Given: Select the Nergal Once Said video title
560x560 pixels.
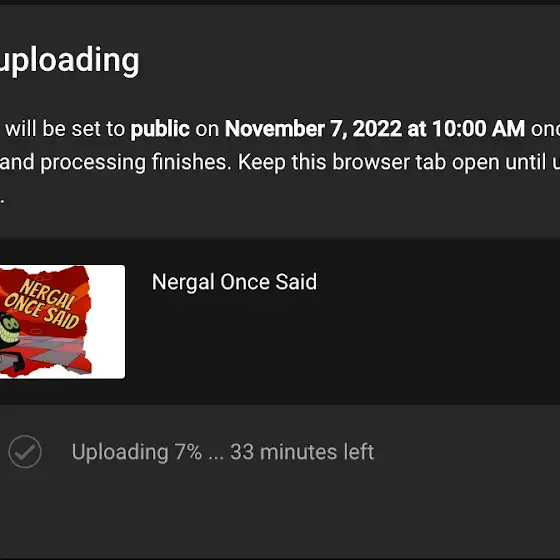Looking at the screenshot, I should (234, 282).
